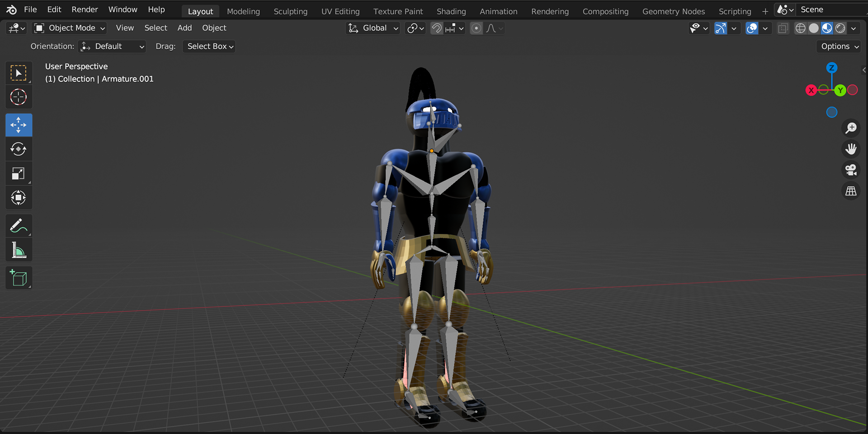Viewport: 868px width, 434px height.
Task: Toggle viewport gizmos
Action: (x=721, y=28)
